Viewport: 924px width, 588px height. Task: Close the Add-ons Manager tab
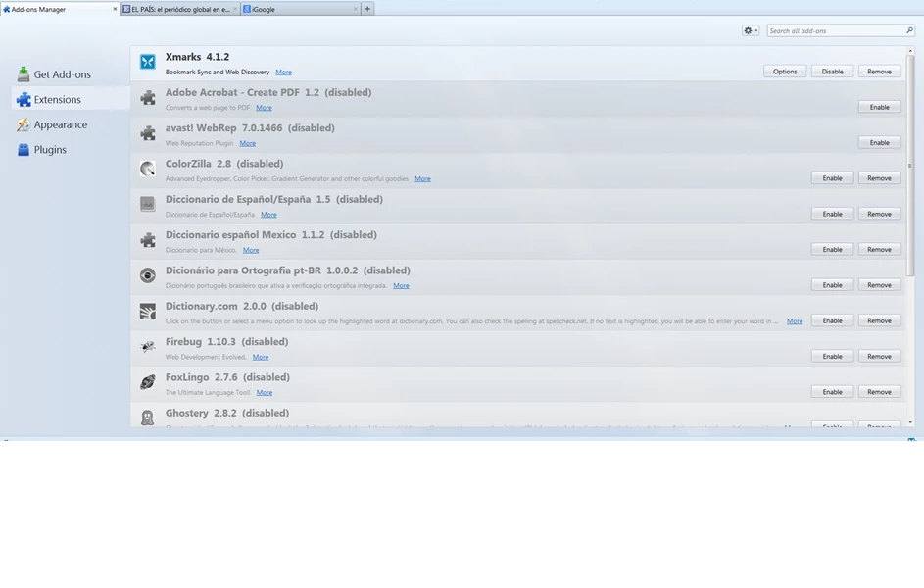point(115,9)
